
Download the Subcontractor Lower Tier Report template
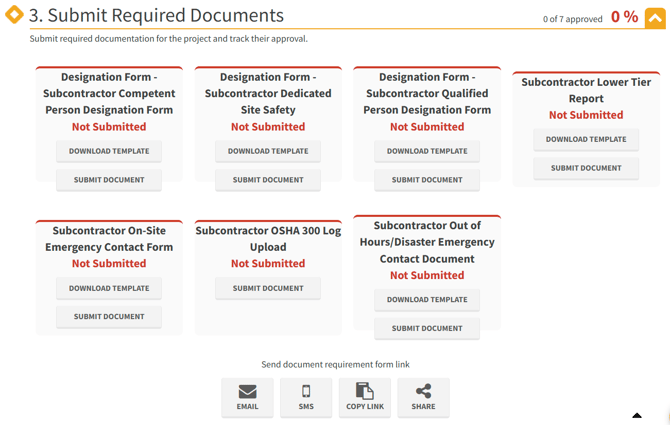(586, 140)
